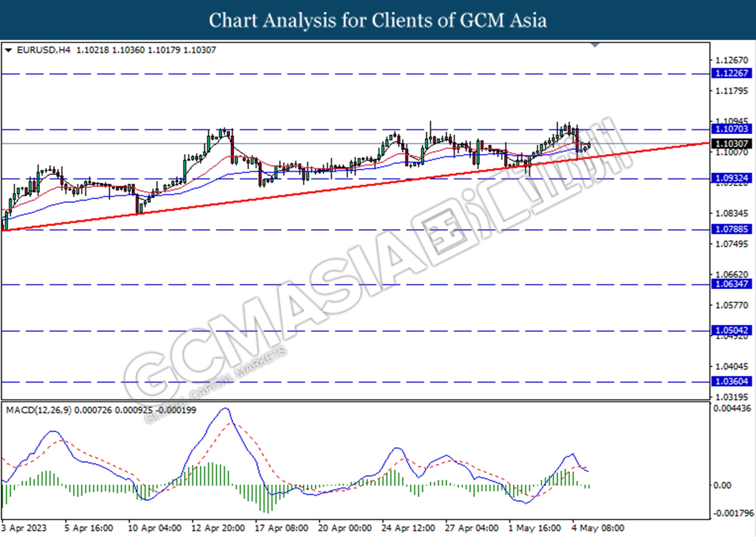Click the 3 Apr 2023 date label
This screenshot has width=756, height=540.
click(24, 528)
